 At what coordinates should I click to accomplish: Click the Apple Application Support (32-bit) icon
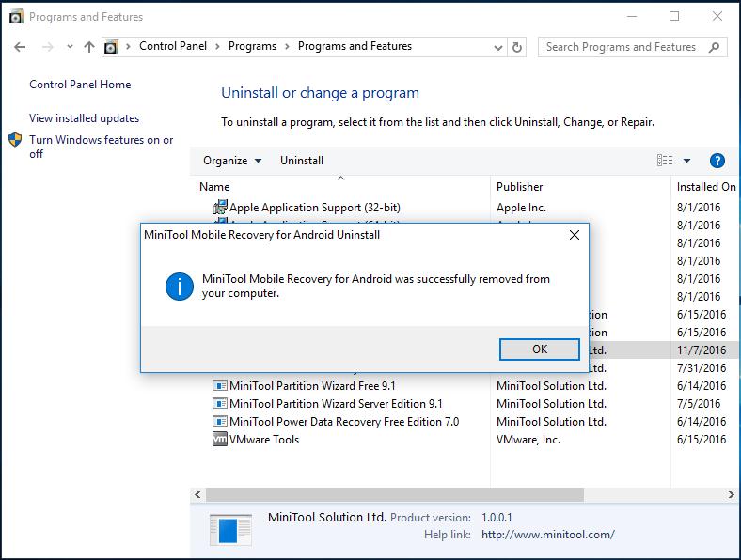click(x=220, y=207)
